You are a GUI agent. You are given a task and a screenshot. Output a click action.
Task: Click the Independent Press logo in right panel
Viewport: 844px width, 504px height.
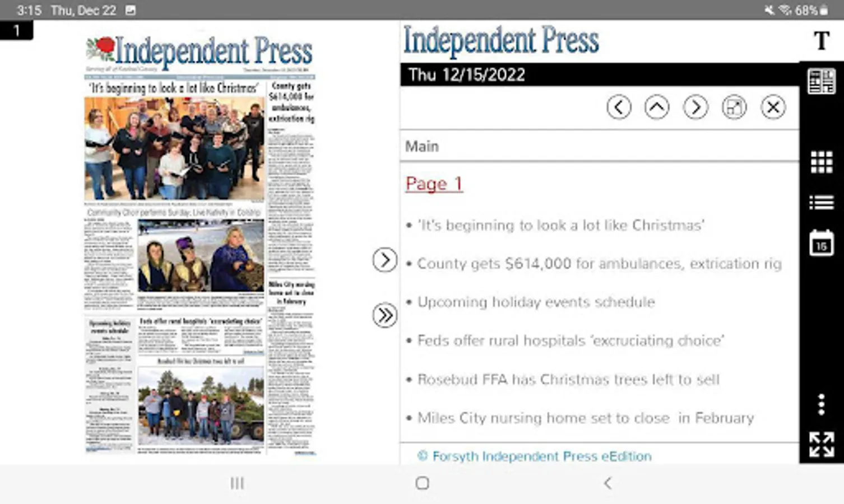tap(501, 41)
